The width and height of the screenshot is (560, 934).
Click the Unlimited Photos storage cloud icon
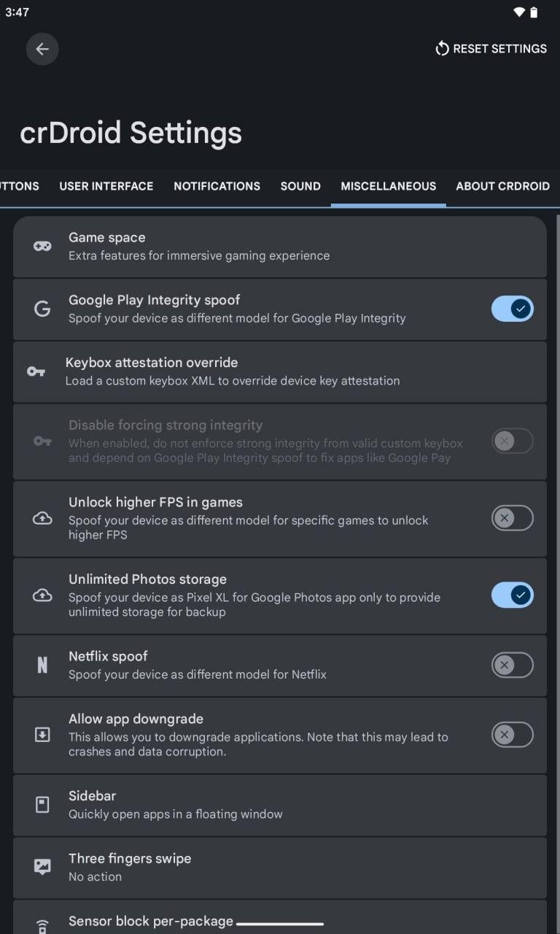coord(42,595)
